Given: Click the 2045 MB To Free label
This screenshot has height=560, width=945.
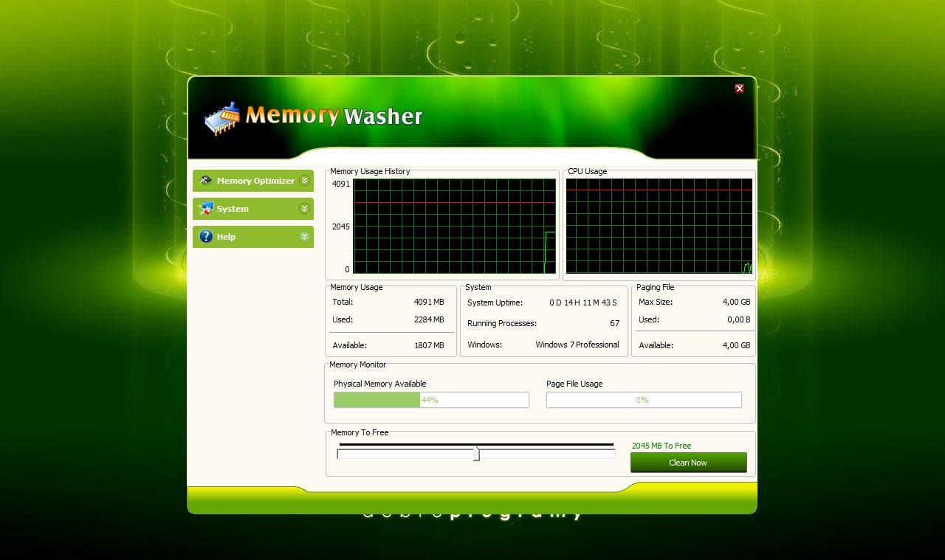Looking at the screenshot, I should click(x=661, y=446).
